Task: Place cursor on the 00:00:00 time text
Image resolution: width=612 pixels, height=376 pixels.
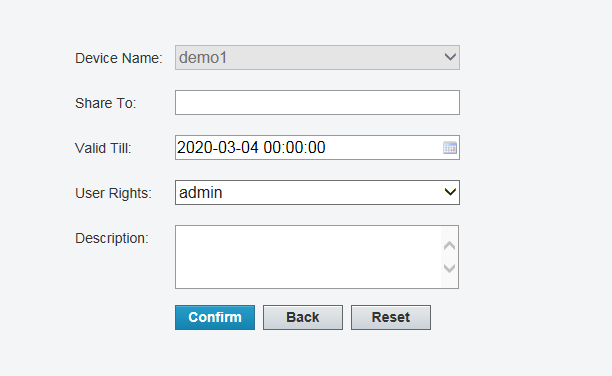Action: click(x=294, y=148)
